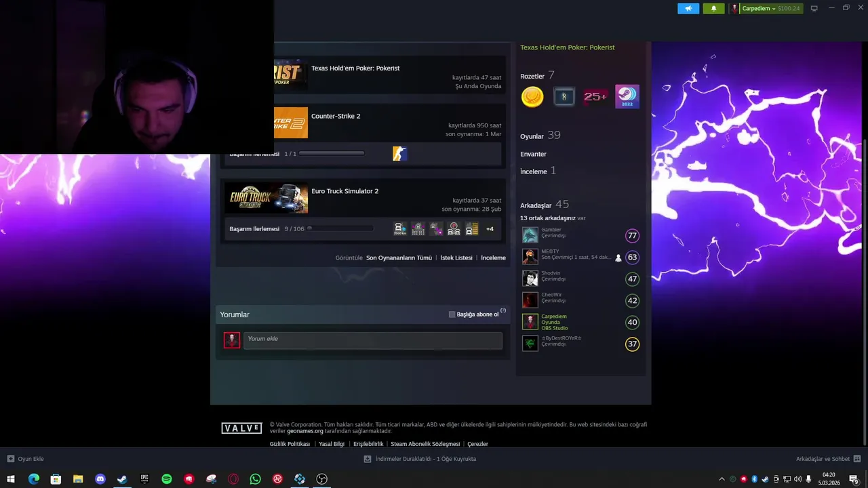Open Counter-Strike 2 achievement icon
The image size is (868, 488).
tap(399, 154)
